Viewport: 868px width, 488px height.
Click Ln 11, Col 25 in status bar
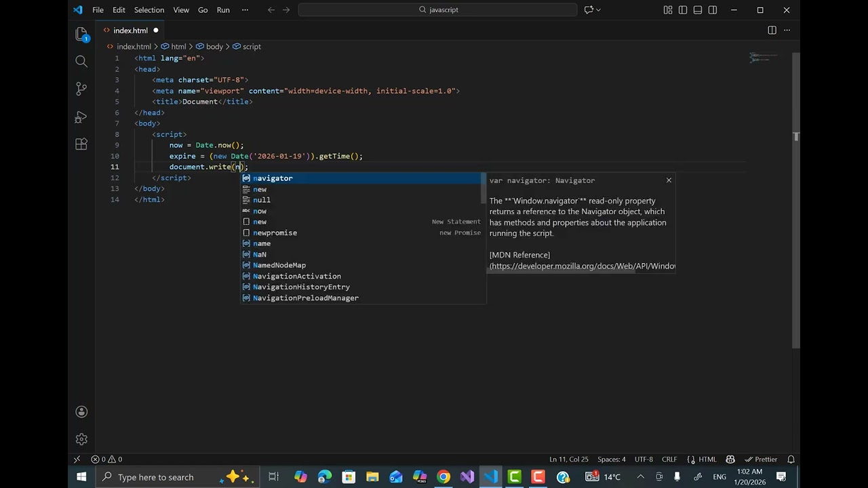[x=569, y=459]
